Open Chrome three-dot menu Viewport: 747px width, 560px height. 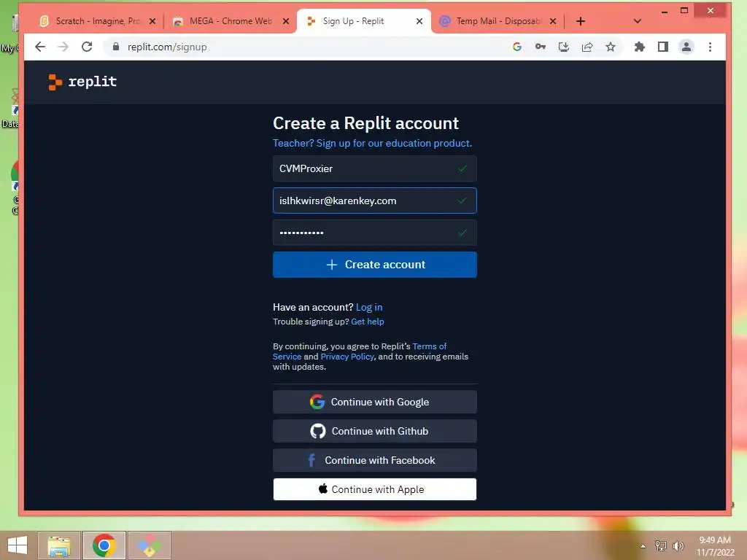click(710, 47)
